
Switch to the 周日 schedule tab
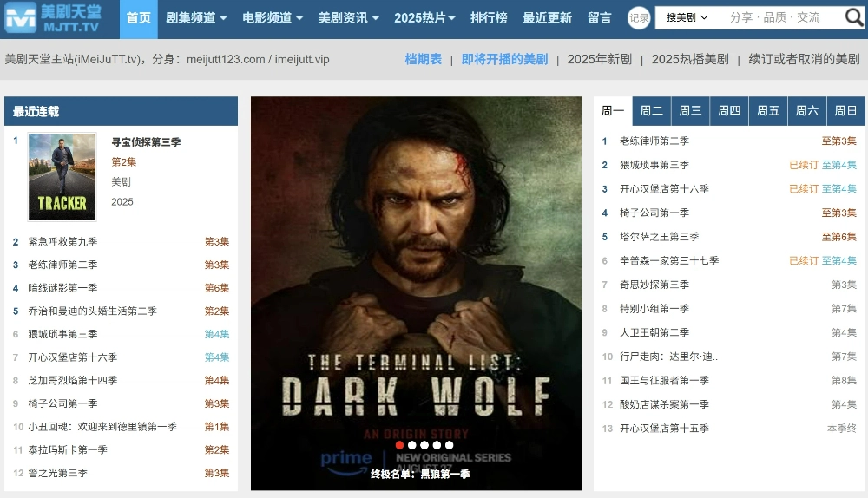[x=845, y=111]
